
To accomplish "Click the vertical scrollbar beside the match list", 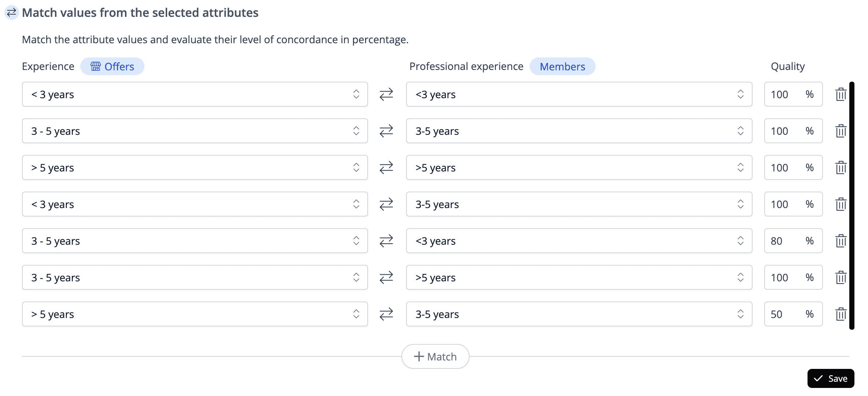I will [852, 205].
